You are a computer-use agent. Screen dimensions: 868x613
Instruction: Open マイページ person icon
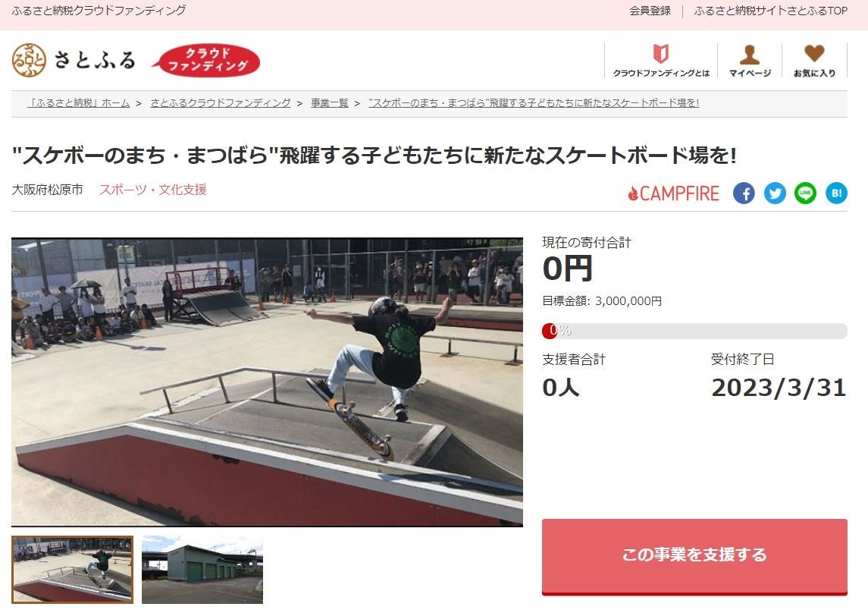750,55
